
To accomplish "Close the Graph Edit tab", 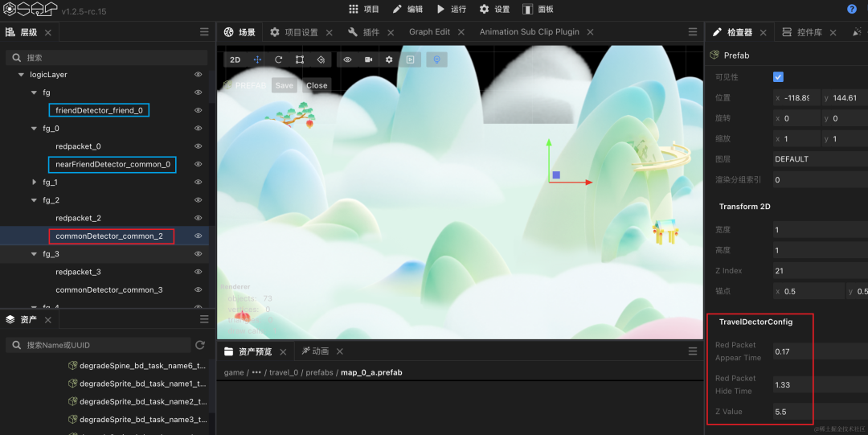I will (x=461, y=32).
